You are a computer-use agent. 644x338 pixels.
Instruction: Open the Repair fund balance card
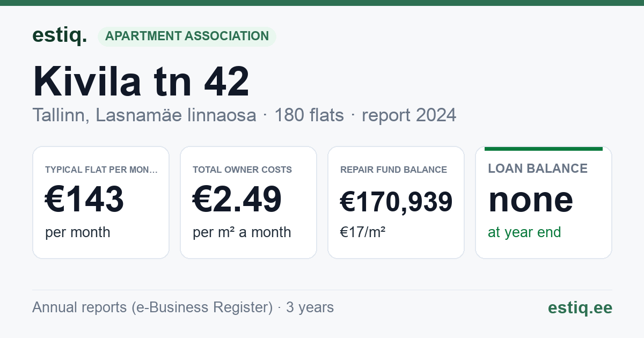click(x=396, y=202)
